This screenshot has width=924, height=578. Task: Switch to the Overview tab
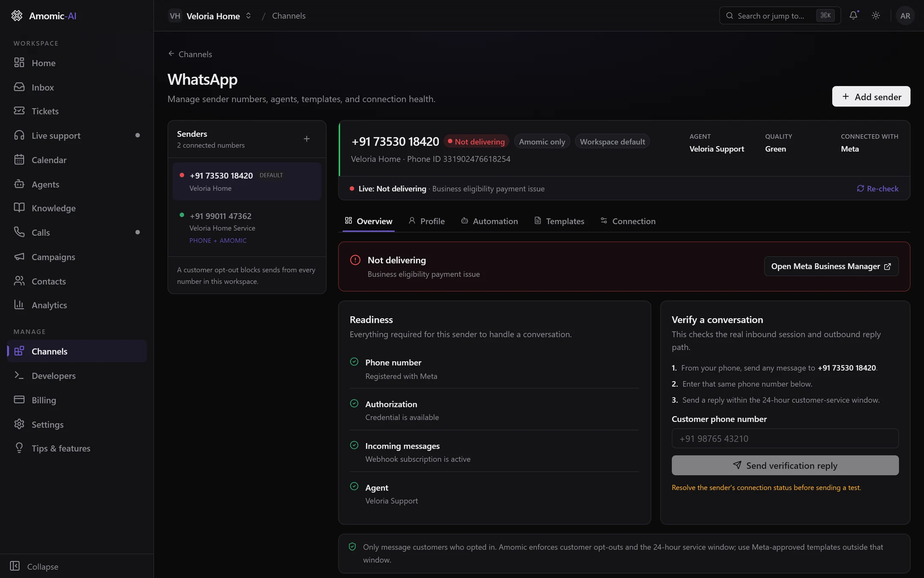[x=368, y=221]
